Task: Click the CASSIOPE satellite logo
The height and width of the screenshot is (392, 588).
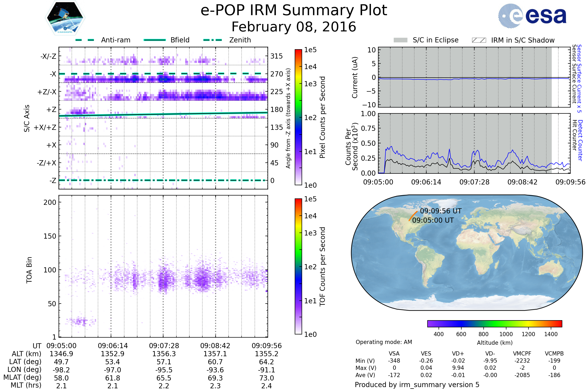Action: pos(65,18)
